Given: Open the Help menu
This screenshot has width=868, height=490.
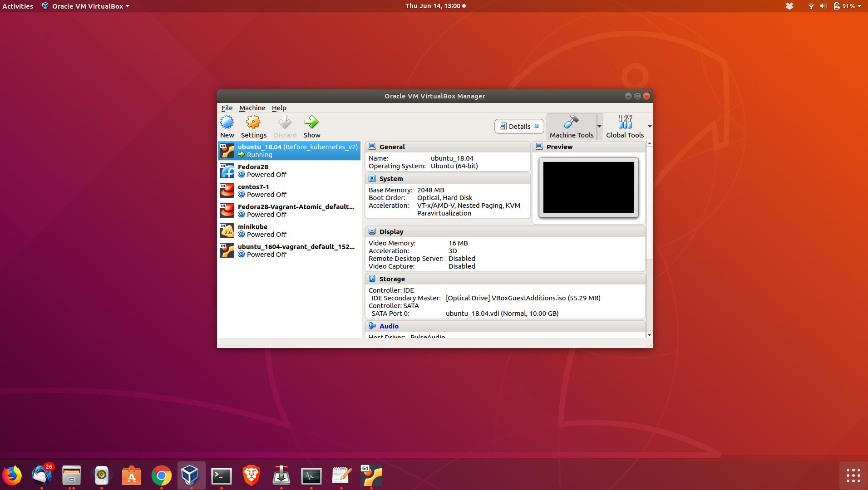Looking at the screenshot, I should click(279, 108).
